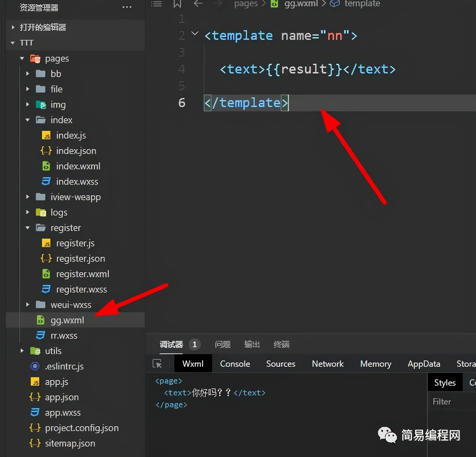
Task: Select the 问题 panel tab
Action: coord(223,344)
